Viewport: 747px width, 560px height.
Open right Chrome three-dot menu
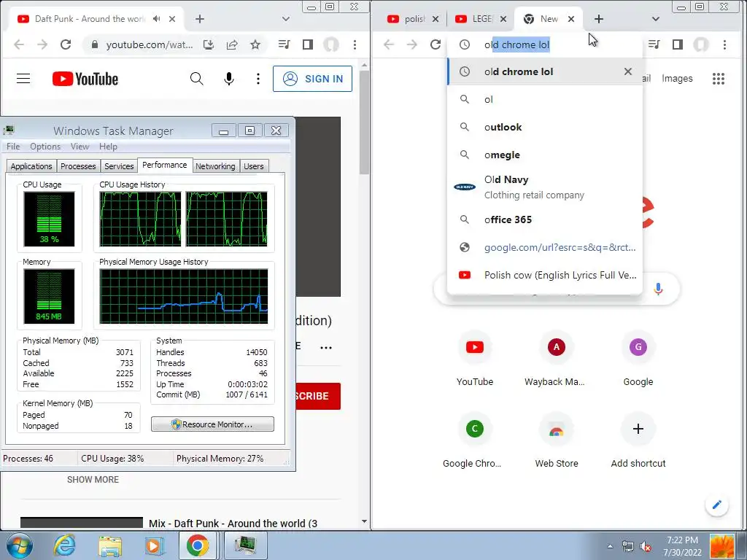[x=724, y=44]
